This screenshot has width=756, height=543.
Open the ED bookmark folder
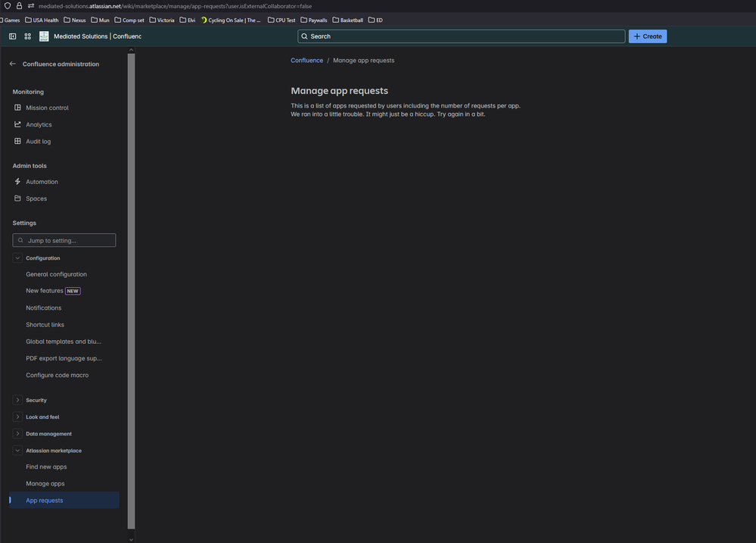[375, 20]
